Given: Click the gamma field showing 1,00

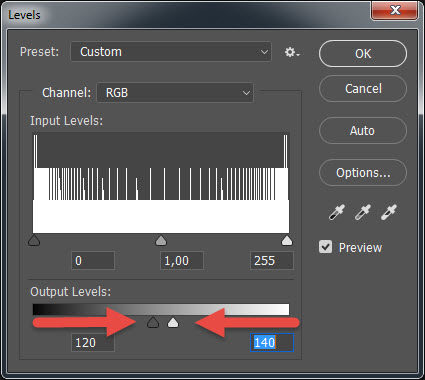Looking at the screenshot, I should click(182, 260).
